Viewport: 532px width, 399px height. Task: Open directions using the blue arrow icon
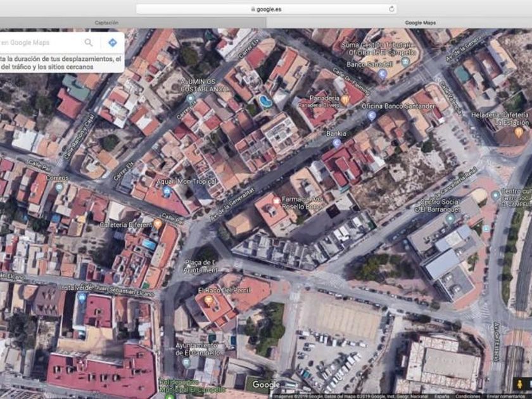click(x=112, y=42)
